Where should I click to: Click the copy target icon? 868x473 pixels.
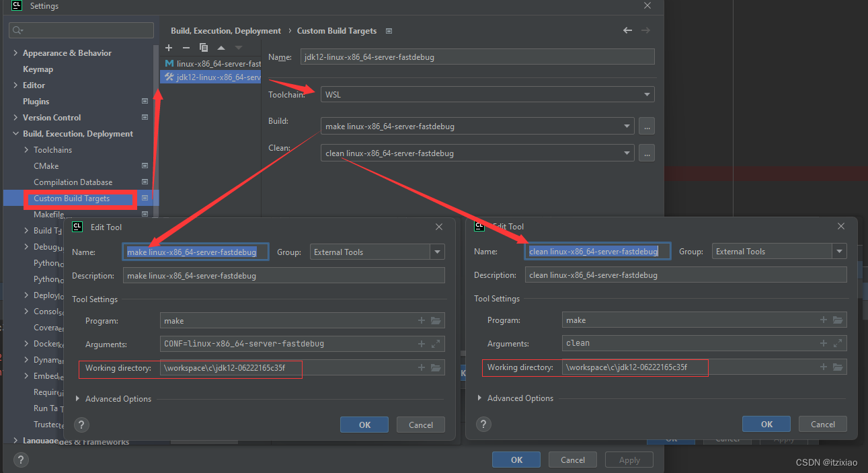(x=204, y=48)
